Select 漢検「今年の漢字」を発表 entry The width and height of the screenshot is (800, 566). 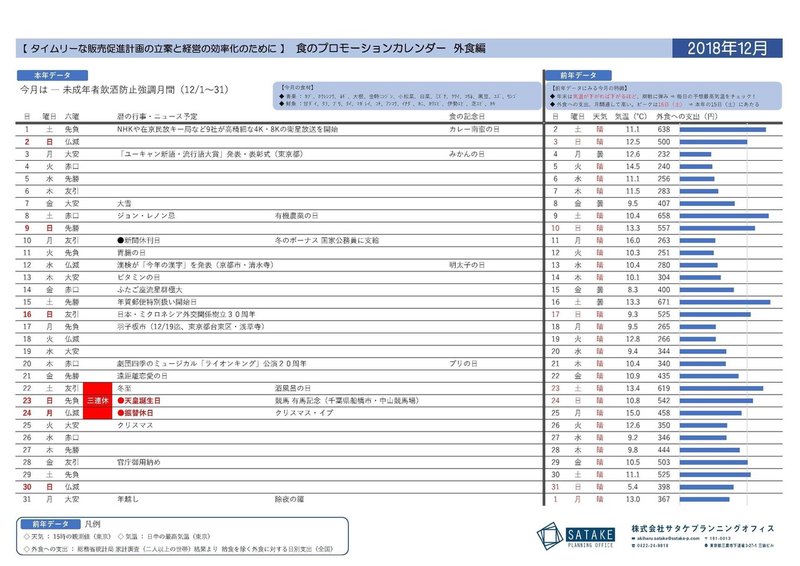click(x=195, y=265)
